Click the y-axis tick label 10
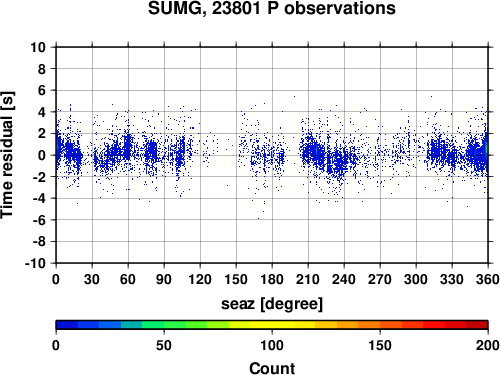This screenshot has height=375, width=500. click(x=38, y=47)
